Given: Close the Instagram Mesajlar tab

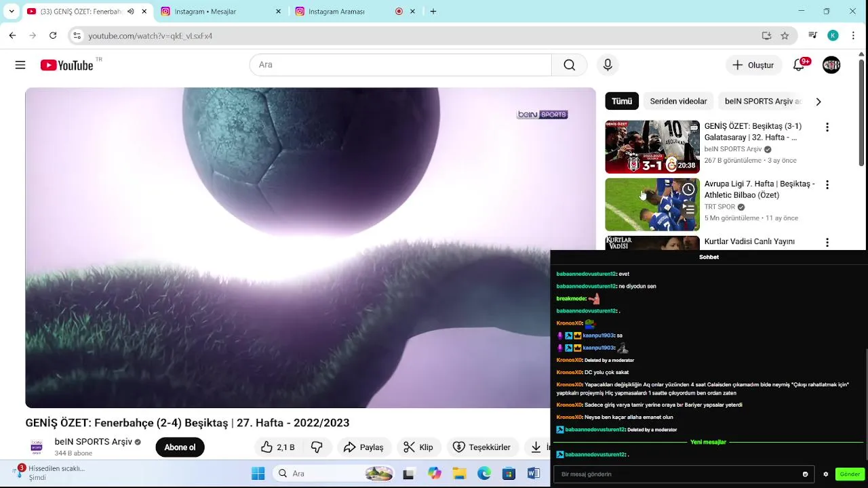Looking at the screenshot, I should click(x=278, y=12).
